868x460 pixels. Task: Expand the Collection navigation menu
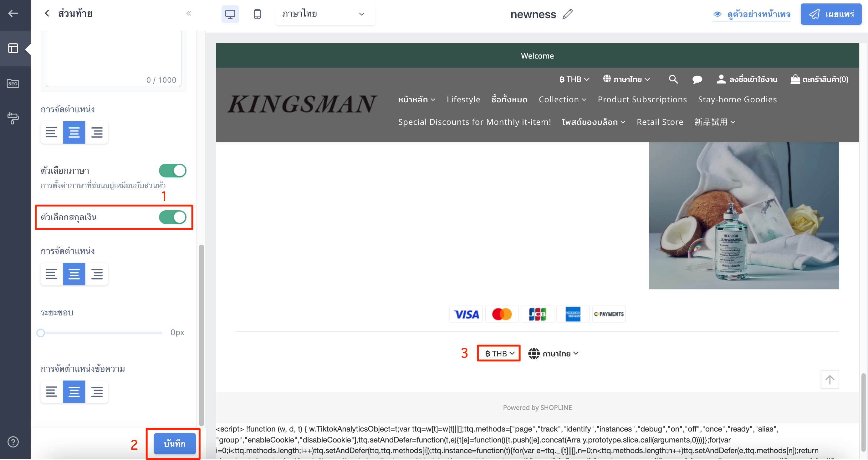click(562, 100)
